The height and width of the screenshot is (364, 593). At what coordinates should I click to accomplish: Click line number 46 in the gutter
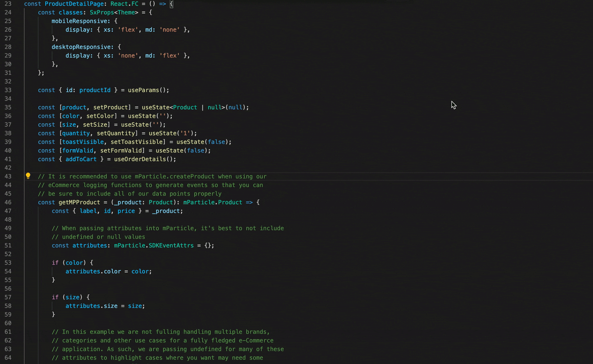point(8,202)
